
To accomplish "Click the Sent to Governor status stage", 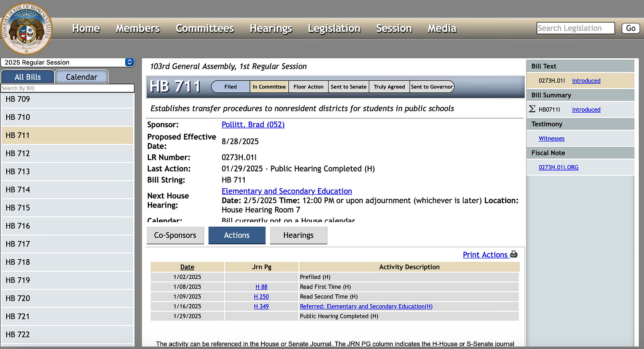I will [x=432, y=87].
